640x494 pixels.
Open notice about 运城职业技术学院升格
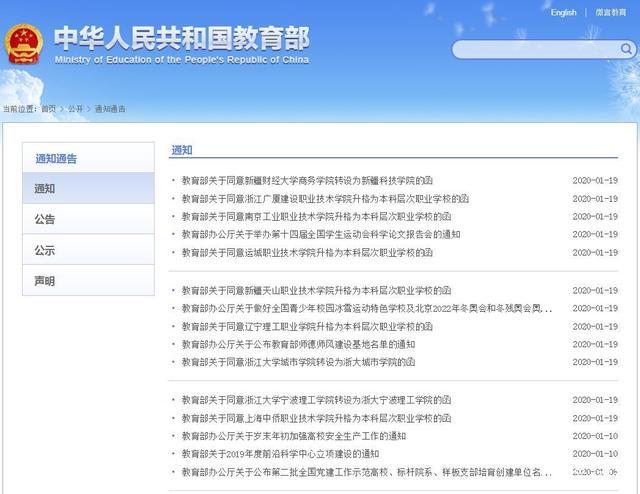pyautogui.click(x=307, y=253)
